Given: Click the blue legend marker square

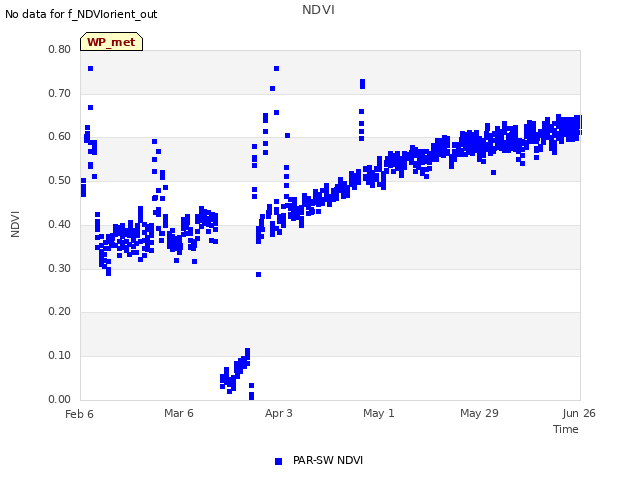Looking at the screenshot, I should pyautogui.click(x=278, y=461).
